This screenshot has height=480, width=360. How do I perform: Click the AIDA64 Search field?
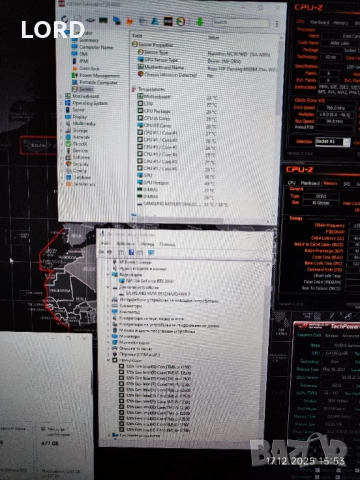241,22
